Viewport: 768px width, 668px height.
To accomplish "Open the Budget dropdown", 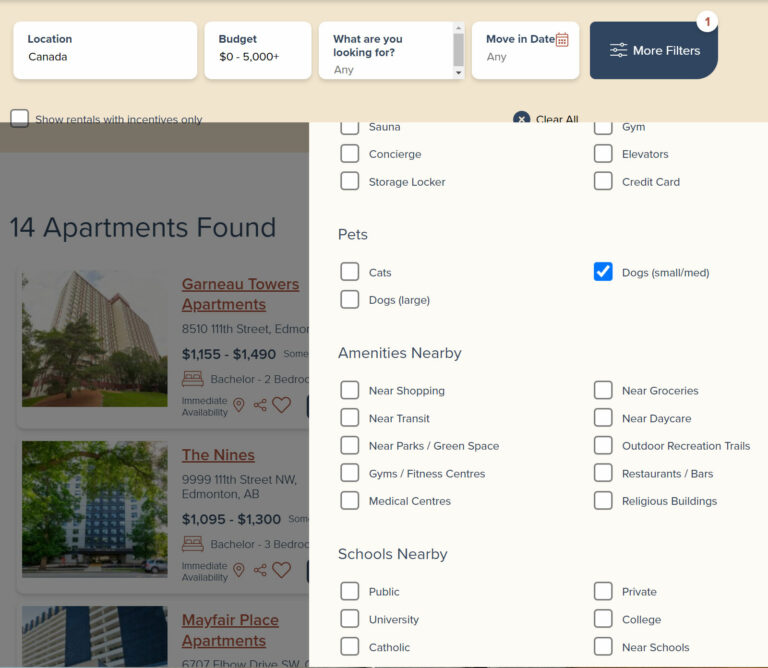I will 258,50.
